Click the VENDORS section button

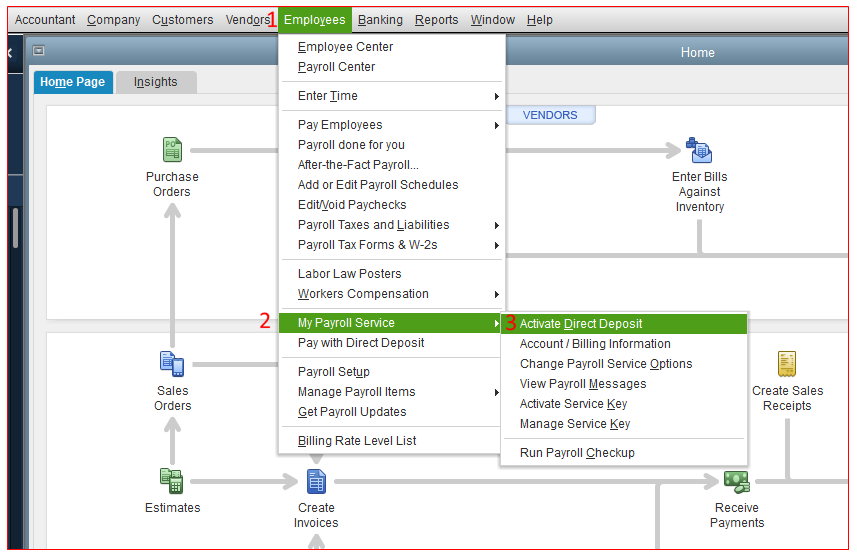coord(550,115)
